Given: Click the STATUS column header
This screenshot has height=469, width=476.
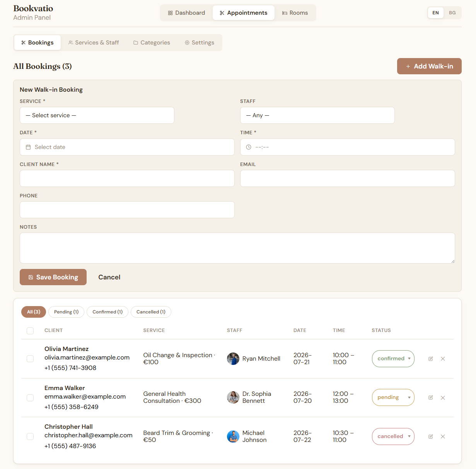Looking at the screenshot, I should (381, 330).
